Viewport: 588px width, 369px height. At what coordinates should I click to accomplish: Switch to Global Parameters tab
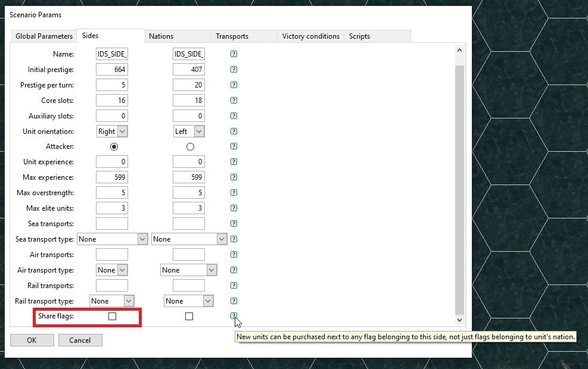(44, 36)
